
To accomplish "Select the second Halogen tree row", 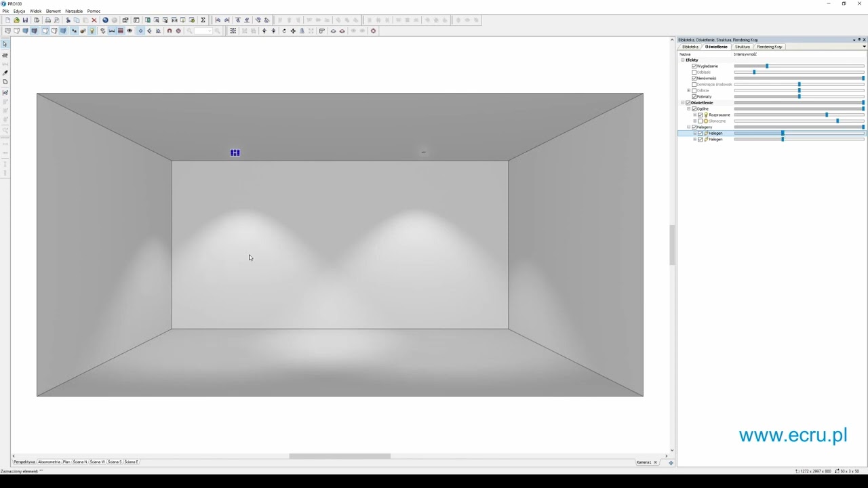I will coord(772,139).
